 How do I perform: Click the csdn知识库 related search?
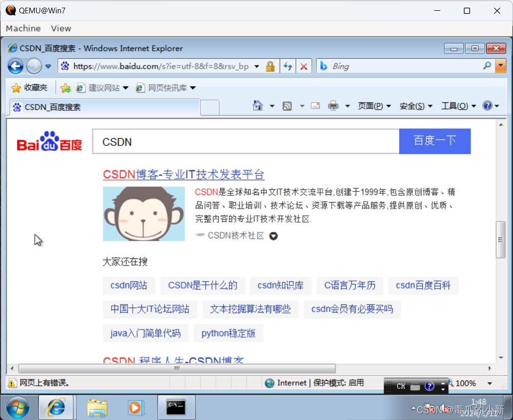[281, 285]
